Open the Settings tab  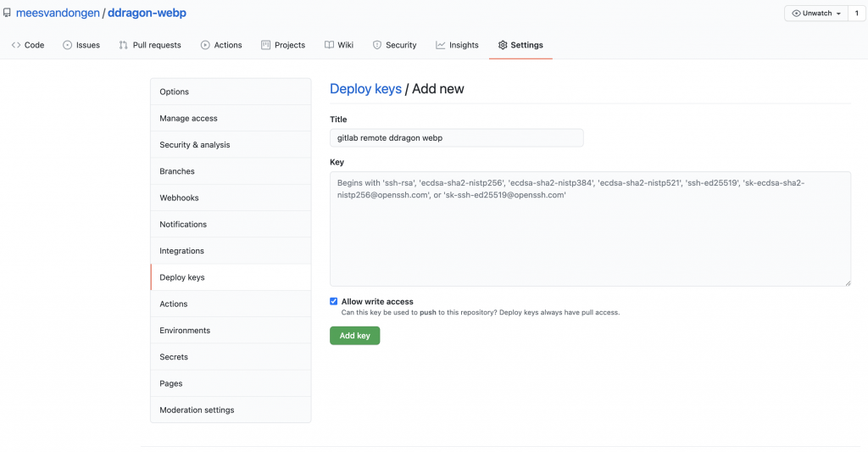pos(520,45)
